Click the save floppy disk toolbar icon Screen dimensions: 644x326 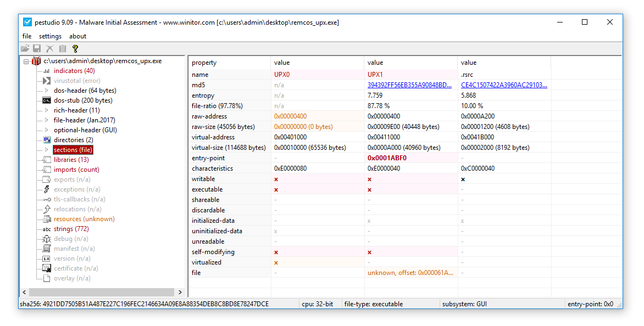[37, 49]
